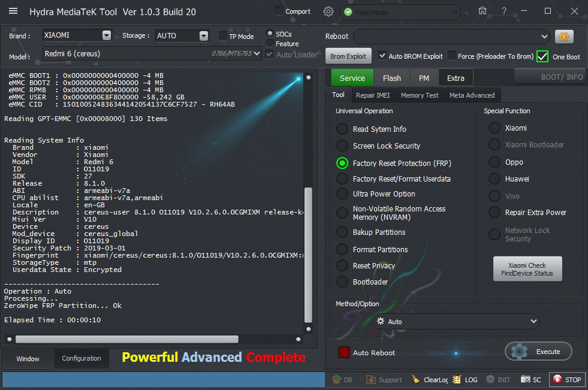Screen dimensions: 588x390
Task: Open the SC screenshot camera tool
Action: (530, 379)
